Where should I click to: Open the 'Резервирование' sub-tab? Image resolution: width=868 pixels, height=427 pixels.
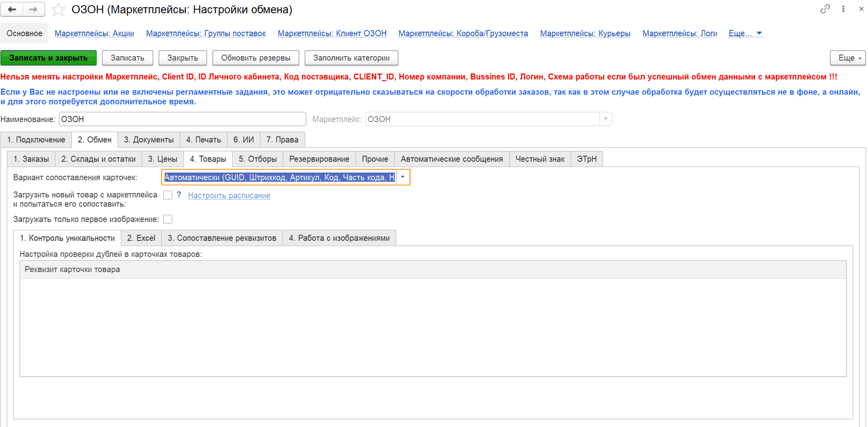point(320,159)
